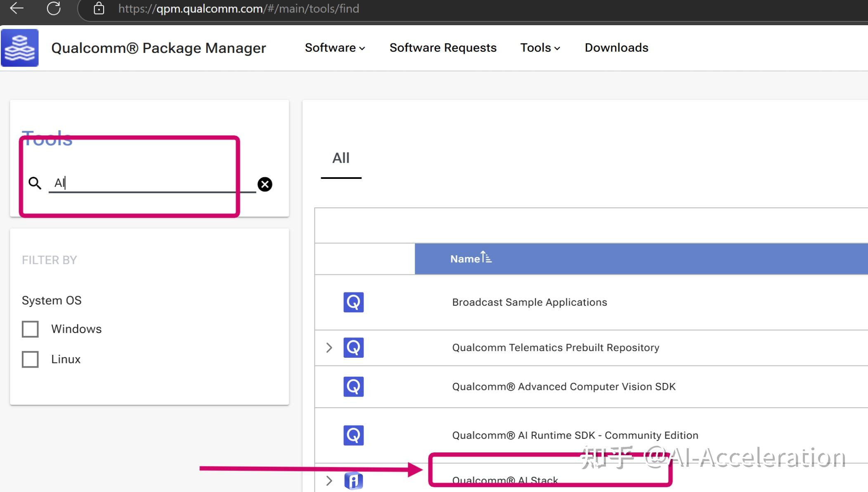
Task: Click the search magnifier icon in Tools
Action: 35,183
